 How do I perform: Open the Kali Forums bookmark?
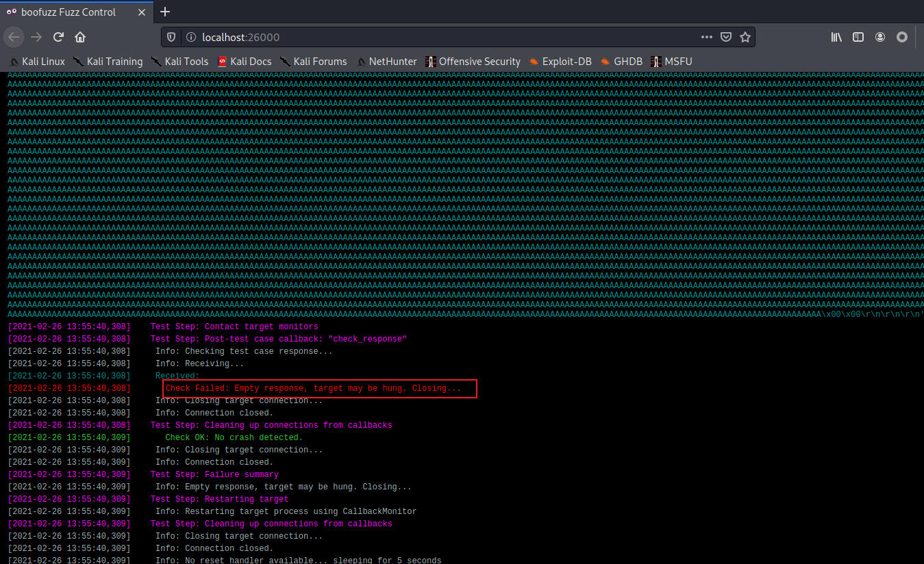(314, 62)
